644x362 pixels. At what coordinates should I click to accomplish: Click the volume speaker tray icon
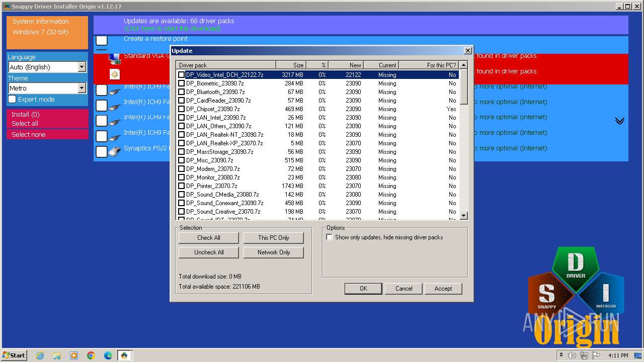572,355
